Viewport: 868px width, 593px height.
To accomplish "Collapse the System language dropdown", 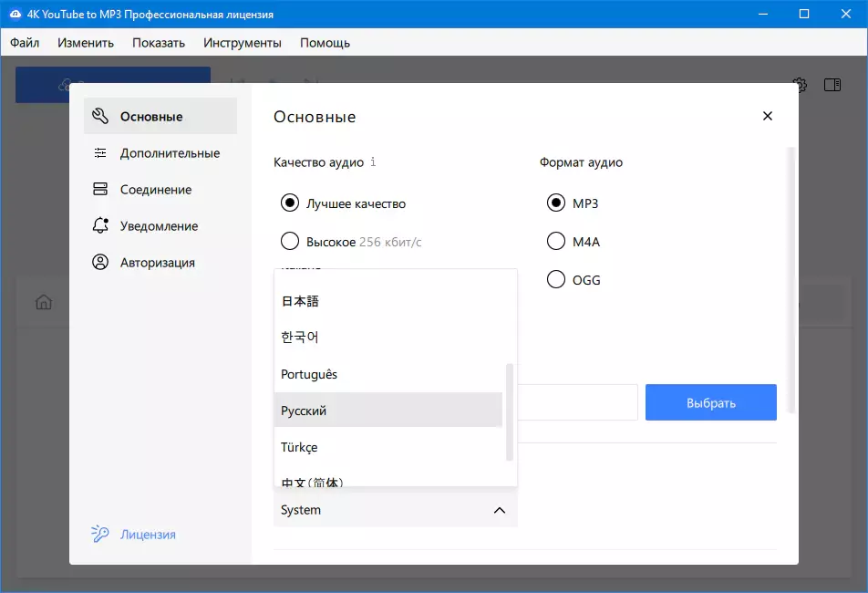I will coord(499,510).
